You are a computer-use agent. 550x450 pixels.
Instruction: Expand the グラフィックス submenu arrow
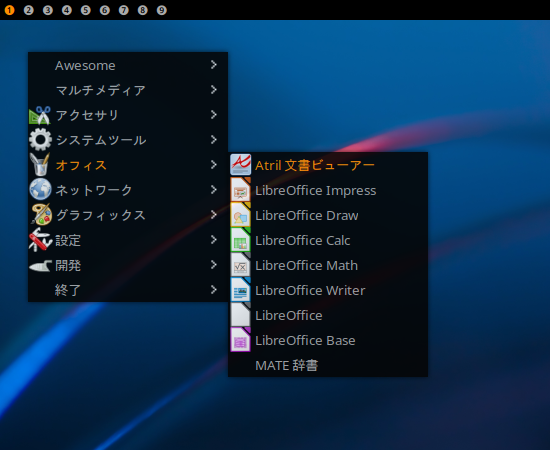pyautogui.click(x=214, y=215)
